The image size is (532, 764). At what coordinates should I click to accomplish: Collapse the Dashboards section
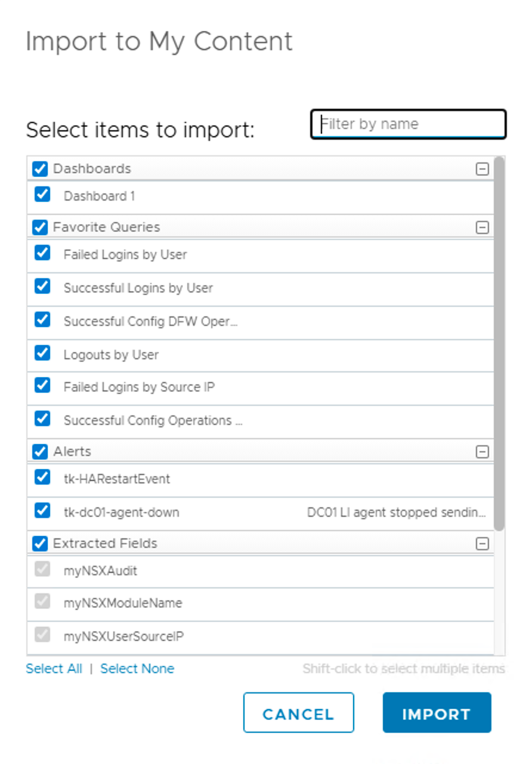[x=482, y=170]
